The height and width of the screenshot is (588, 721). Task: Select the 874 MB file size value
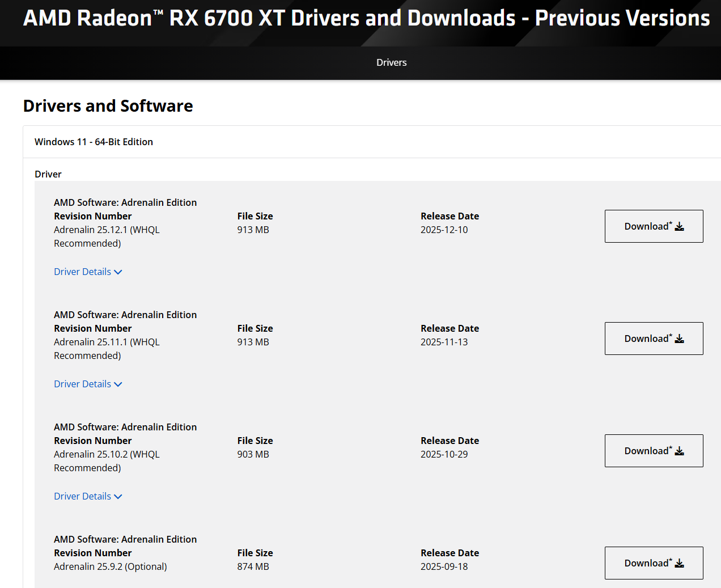pyautogui.click(x=253, y=566)
